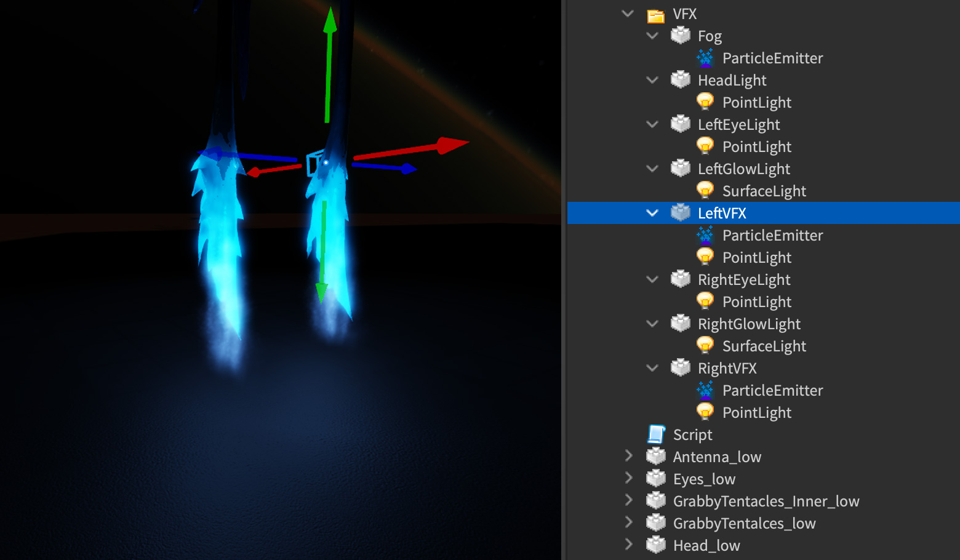Collapse the Fog item
This screenshot has width=960, height=560.
[652, 36]
